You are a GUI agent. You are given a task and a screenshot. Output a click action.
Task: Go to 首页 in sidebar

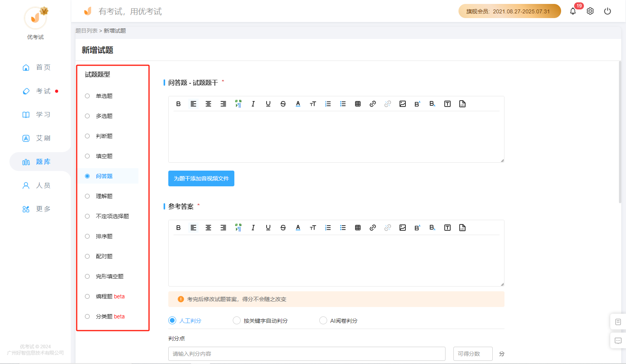point(36,67)
